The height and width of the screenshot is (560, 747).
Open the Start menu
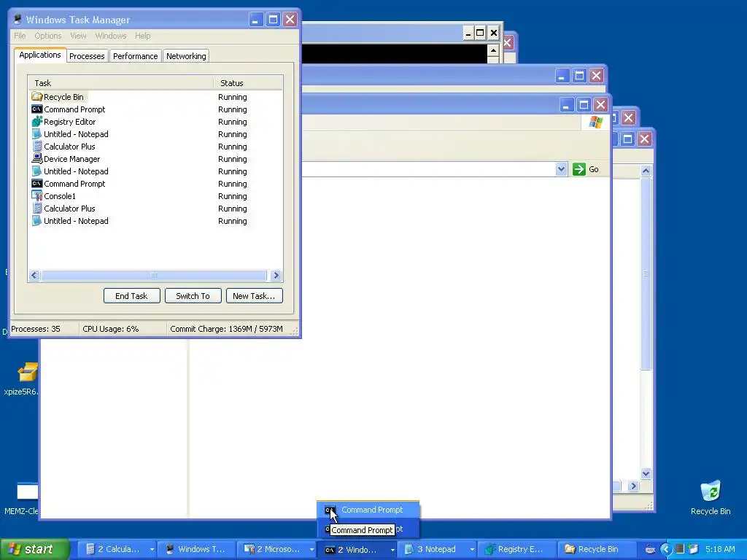[35, 549]
